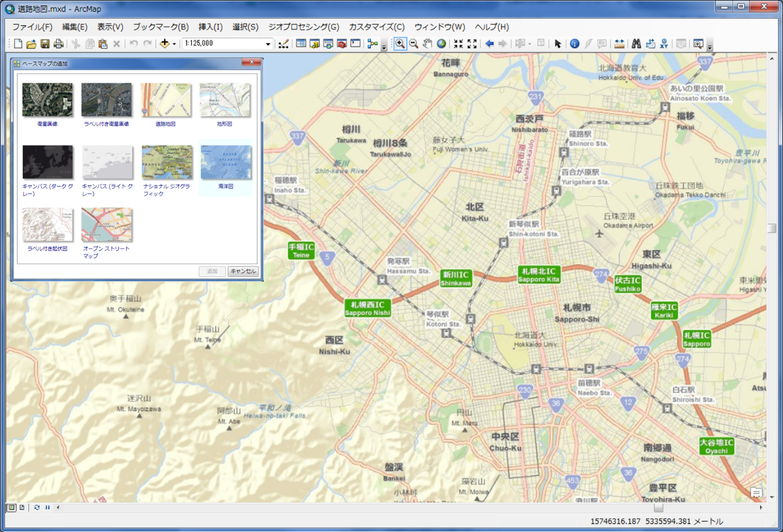Open the Measure ruler tool

coord(619,43)
